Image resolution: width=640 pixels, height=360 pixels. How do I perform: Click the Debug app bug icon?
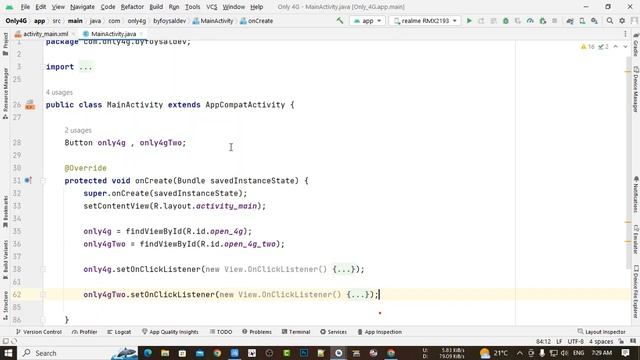point(506,20)
